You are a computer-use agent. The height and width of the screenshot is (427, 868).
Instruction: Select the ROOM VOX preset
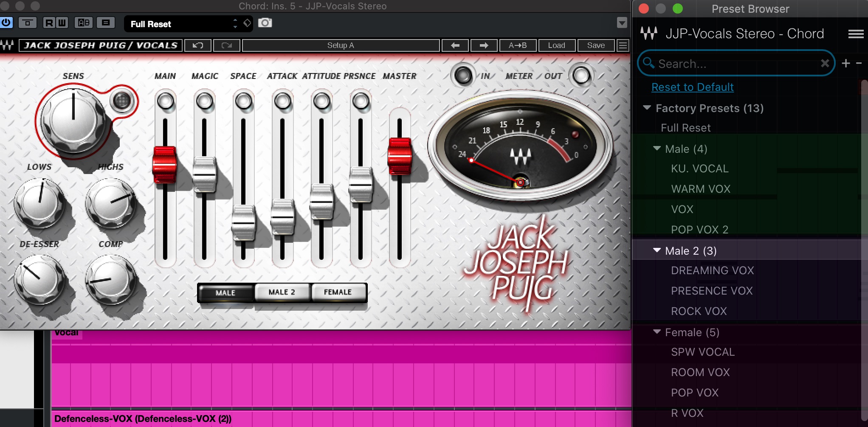coord(700,372)
